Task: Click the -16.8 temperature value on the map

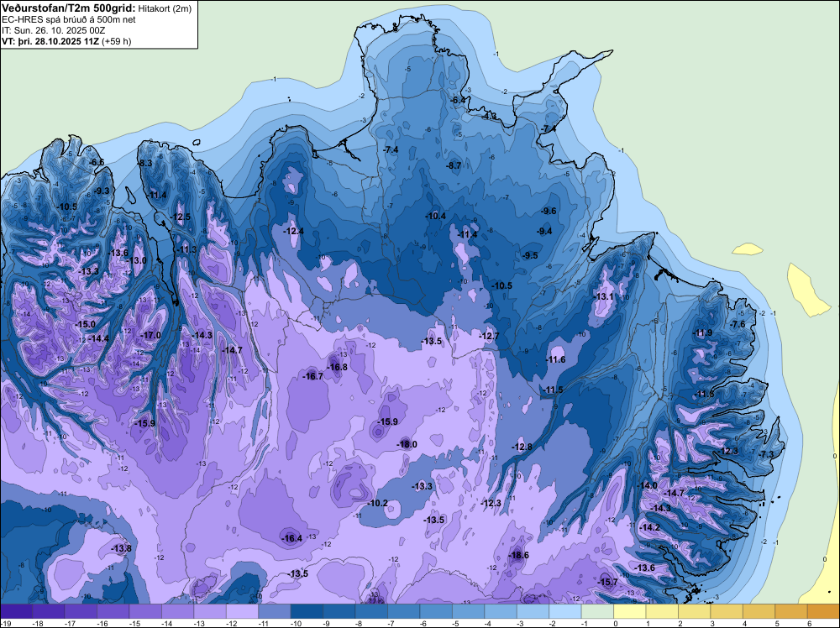Action: click(338, 367)
